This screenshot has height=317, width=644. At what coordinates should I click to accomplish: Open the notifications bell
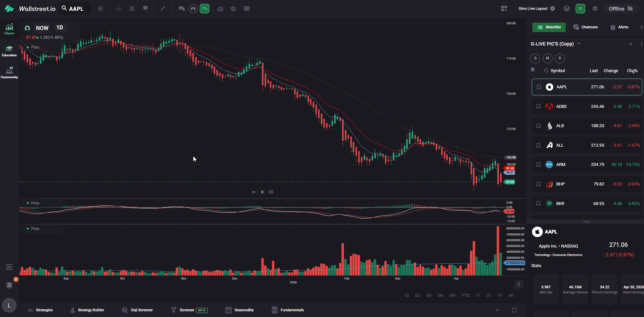click(9, 285)
